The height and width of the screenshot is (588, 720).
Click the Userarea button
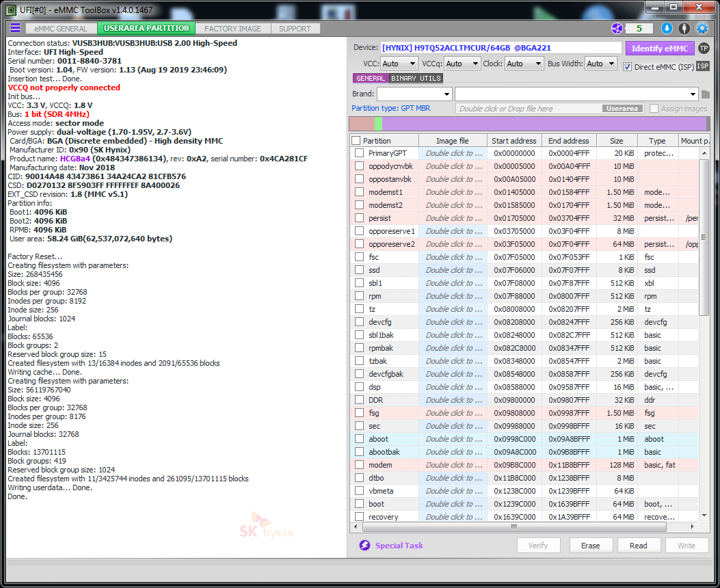click(622, 109)
